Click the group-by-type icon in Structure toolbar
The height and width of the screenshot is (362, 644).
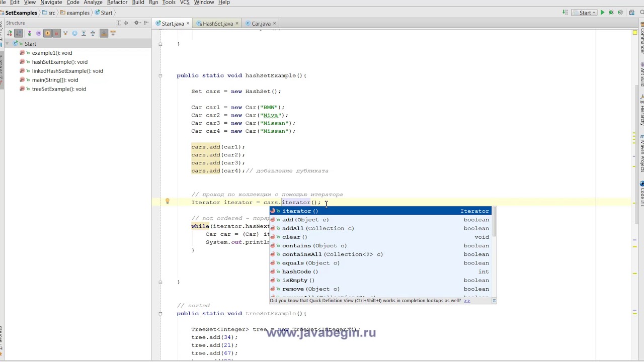coord(65,33)
